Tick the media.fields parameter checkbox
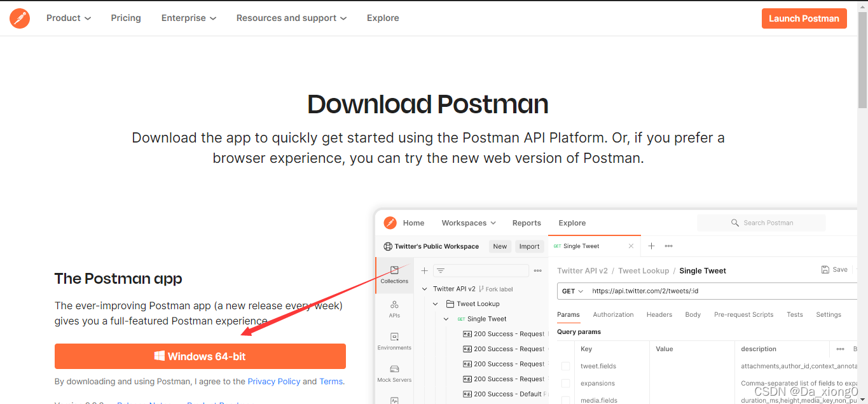Viewport: 868px width, 404px height. click(565, 400)
